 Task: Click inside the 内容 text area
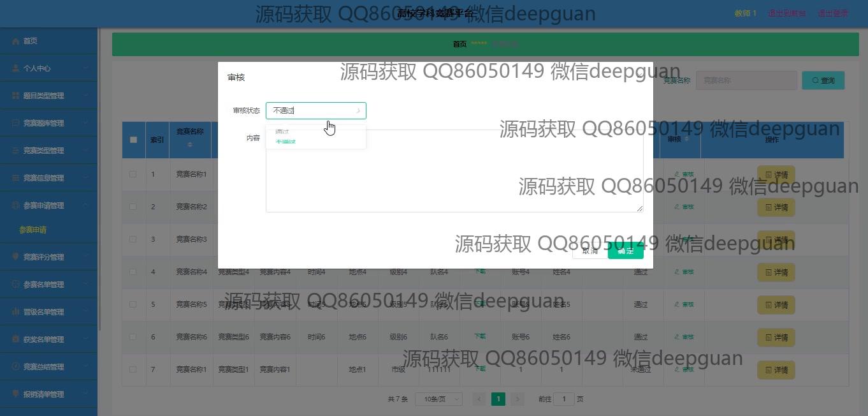pos(454,171)
